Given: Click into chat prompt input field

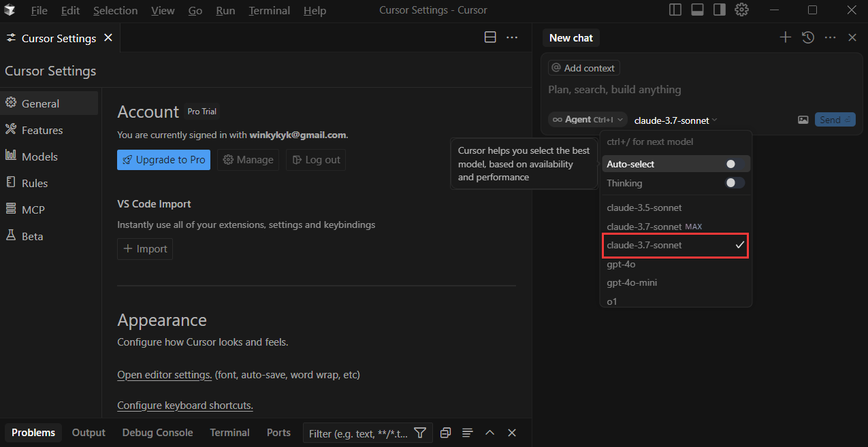Looking at the screenshot, I should tap(701, 90).
